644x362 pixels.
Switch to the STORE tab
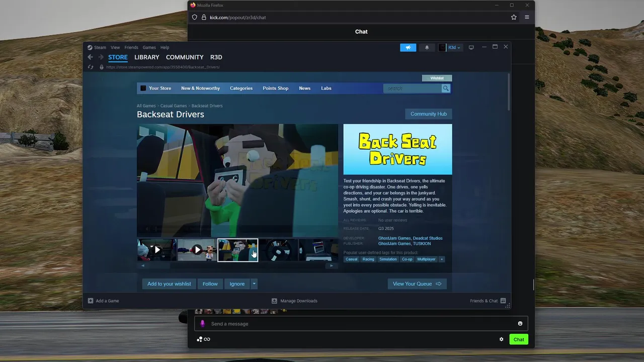118,57
